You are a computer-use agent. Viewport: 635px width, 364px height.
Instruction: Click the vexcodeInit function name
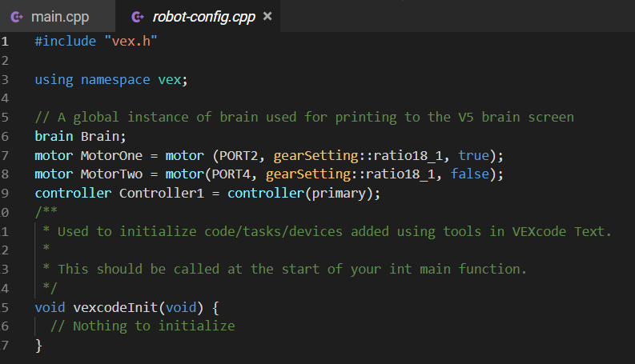(115, 307)
